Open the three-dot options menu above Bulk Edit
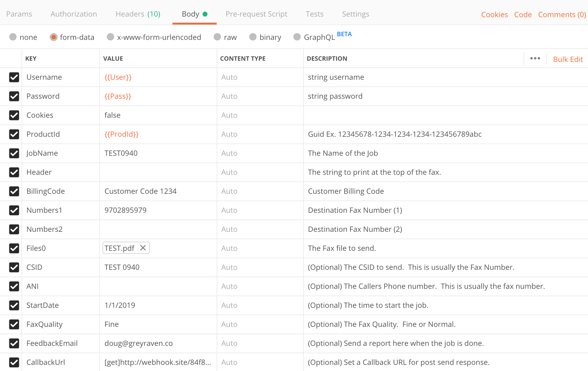This screenshot has width=588, height=371. click(535, 58)
